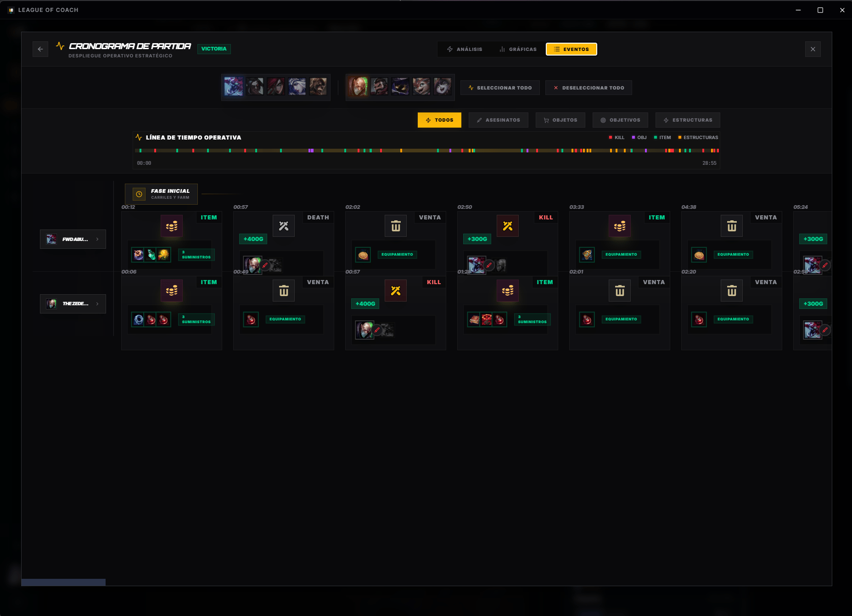This screenshot has width=852, height=616.
Task: Click the coins icon on the 03:33 ITEM card
Action: pyautogui.click(x=620, y=226)
